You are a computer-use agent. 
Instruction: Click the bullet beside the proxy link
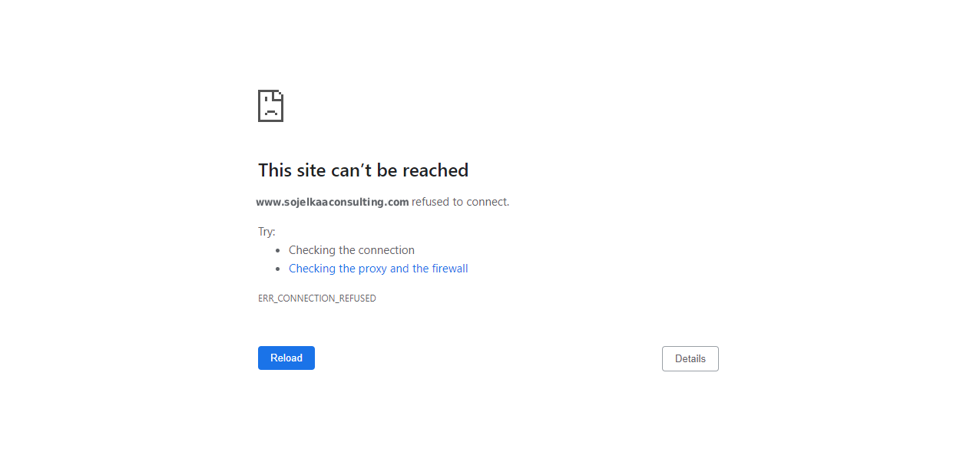278,269
